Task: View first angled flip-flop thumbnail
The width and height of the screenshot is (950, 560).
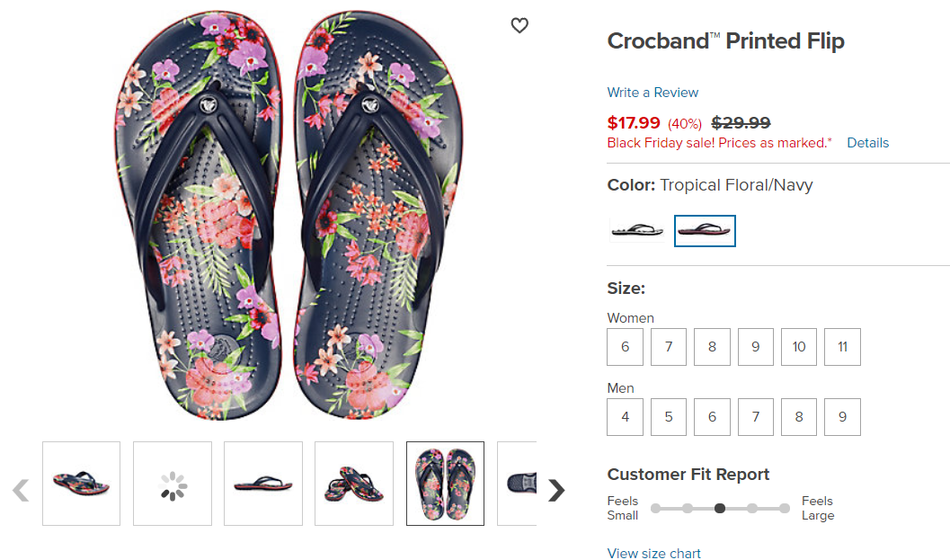Action: tap(81, 484)
